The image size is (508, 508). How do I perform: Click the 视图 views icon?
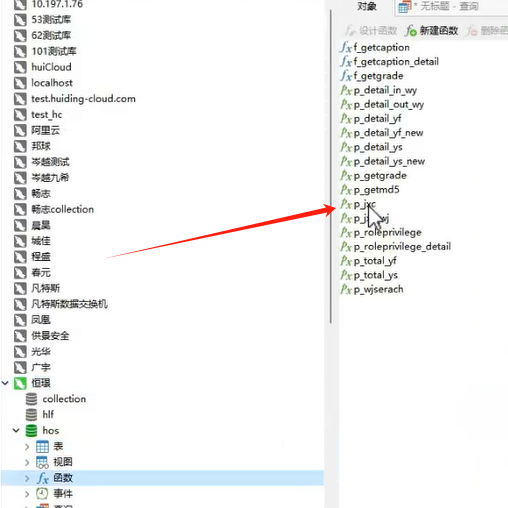click(x=42, y=462)
